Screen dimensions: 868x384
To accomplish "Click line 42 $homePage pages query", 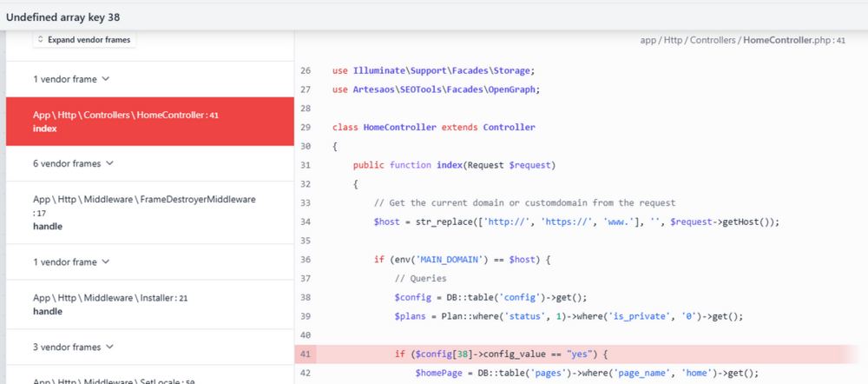I will click(x=587, y=373).
